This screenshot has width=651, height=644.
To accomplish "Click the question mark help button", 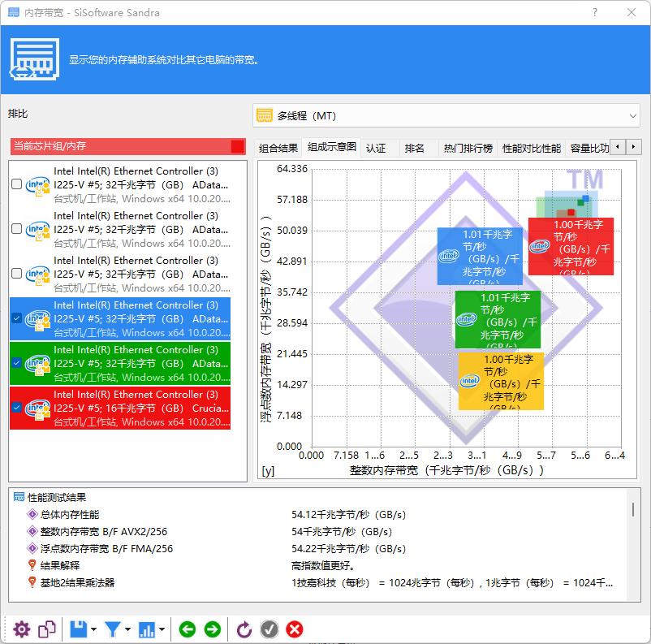I will [595, 12].
